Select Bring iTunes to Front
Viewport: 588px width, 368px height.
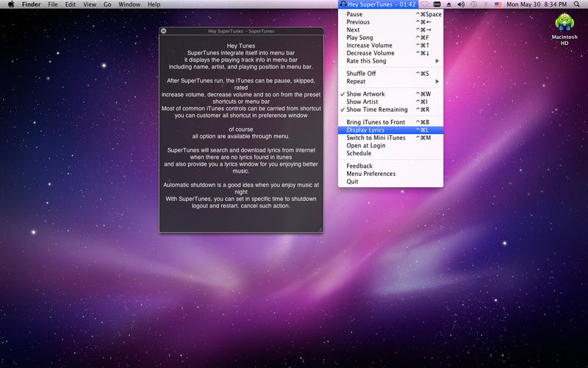tap(390, 122)
